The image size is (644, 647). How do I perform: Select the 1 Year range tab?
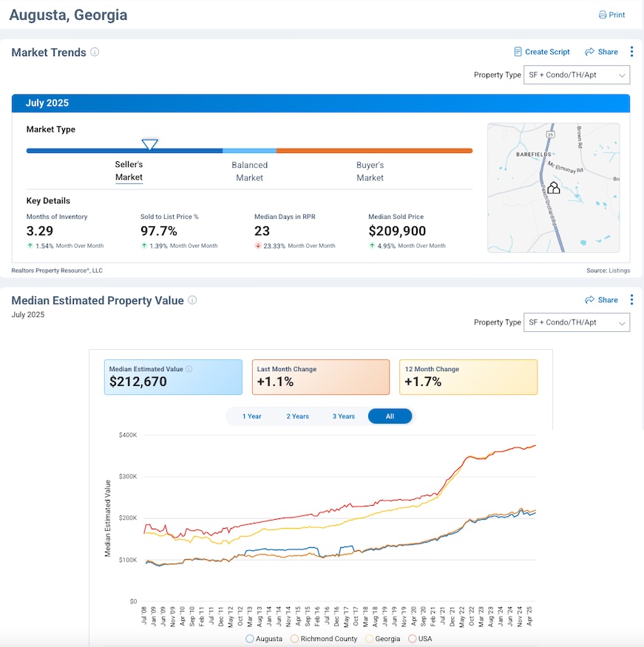click(251, 416)
